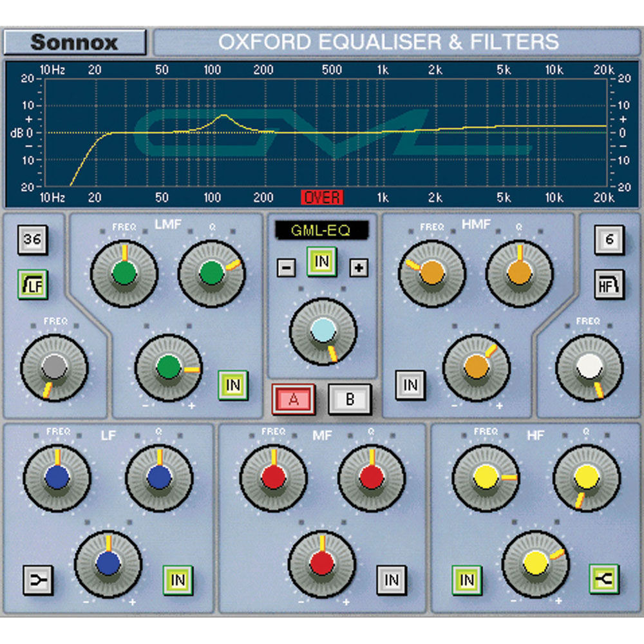Click the HMF gain orange knob

click(477, 368)
